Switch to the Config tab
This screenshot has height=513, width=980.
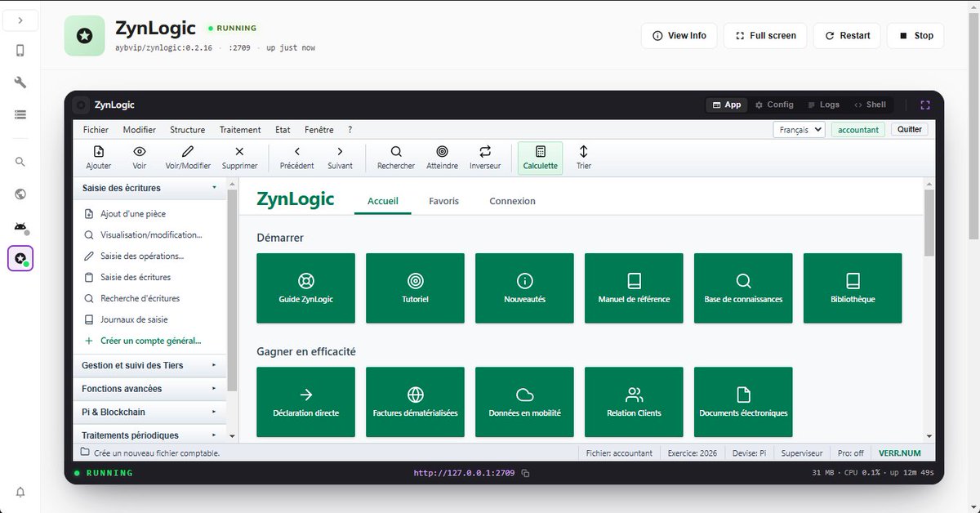pos(774,105)
